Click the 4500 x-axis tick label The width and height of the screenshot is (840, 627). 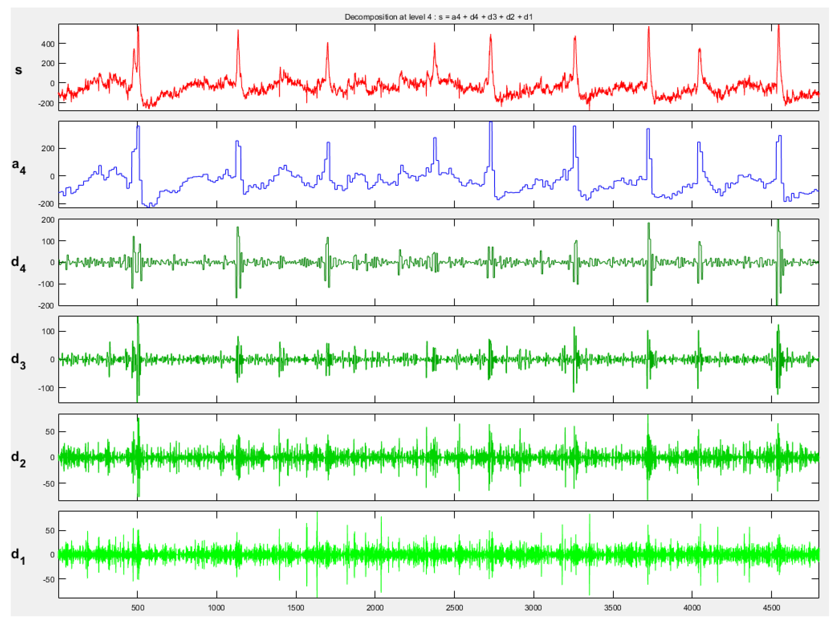(771, 608)
